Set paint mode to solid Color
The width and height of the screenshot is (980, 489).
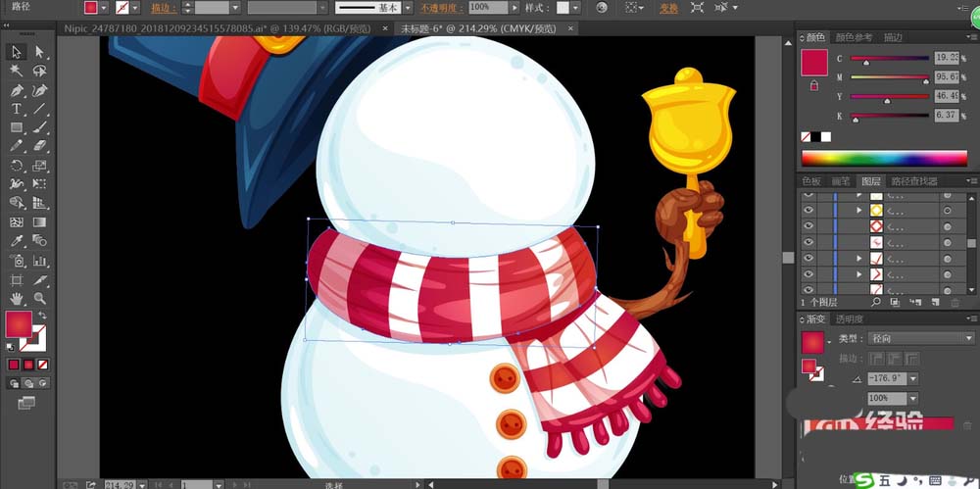pos(13,364)
